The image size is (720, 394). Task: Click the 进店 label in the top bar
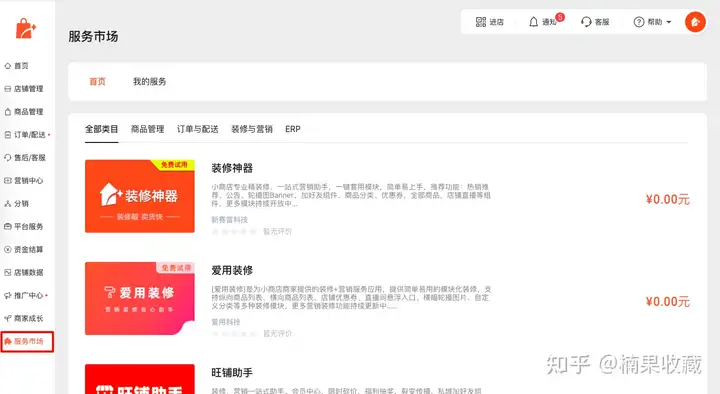[496, 22]
